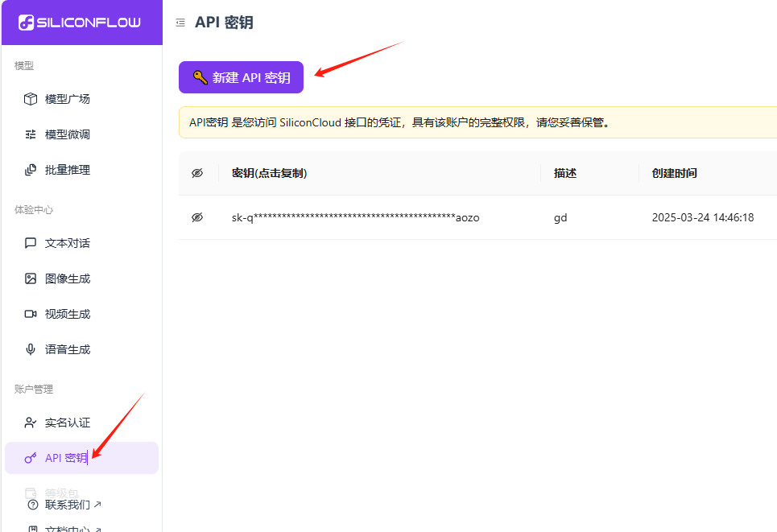The image size is (777, 532).
Task: Click the external-link arrow after 联系我们
Action: click(97, 505)
